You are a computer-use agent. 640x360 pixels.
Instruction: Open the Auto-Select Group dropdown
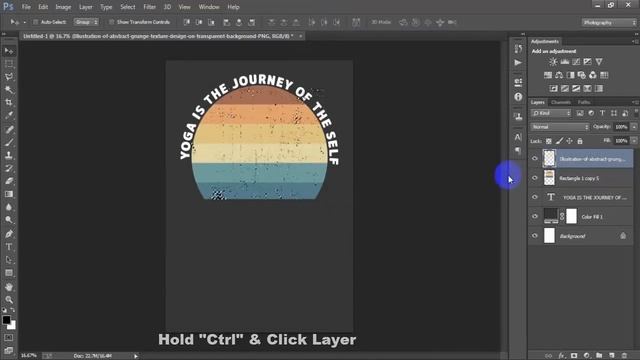pos(86,22)
